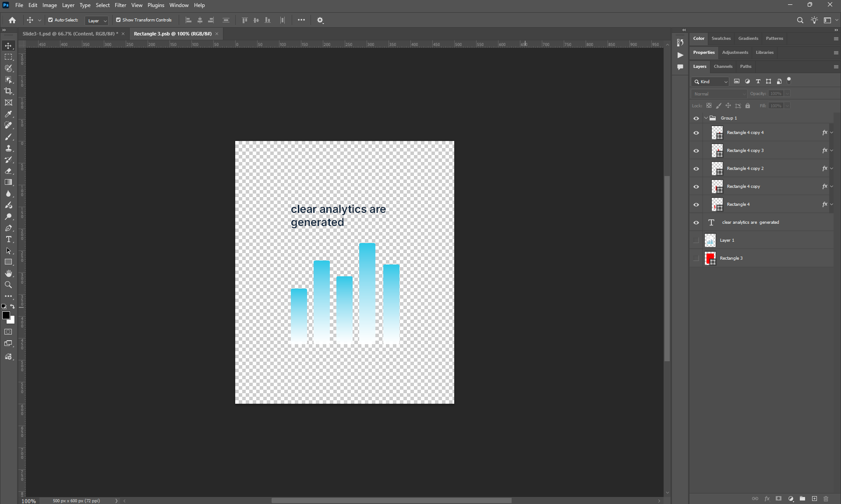Open the Filter menu
Image resolution: width=841 pixels, height=504 pixels.
(120, 5)
